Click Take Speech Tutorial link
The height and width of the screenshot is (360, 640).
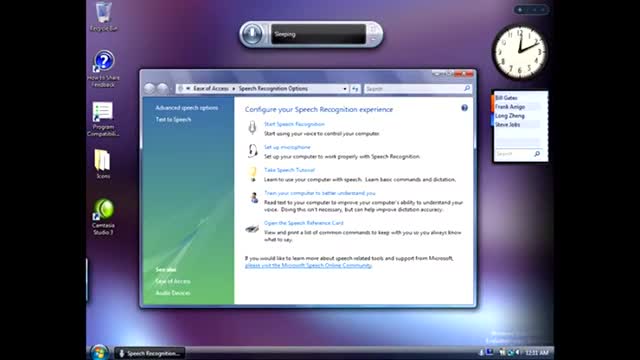pos(289,170)
